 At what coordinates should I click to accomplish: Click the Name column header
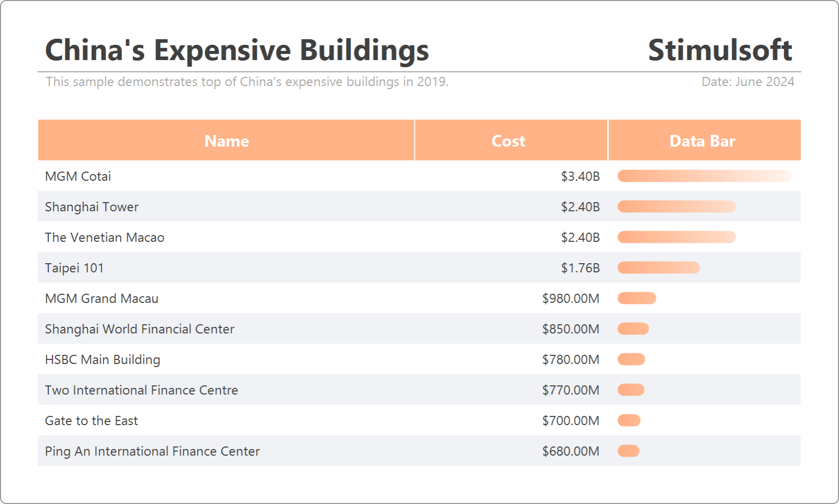click(227, 141)
